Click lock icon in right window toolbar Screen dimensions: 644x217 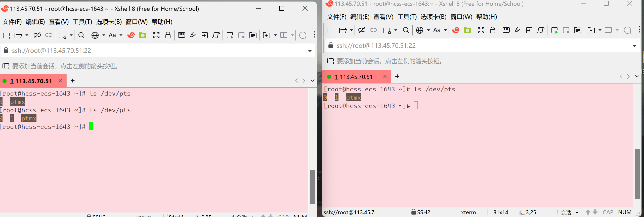(493, 30)
